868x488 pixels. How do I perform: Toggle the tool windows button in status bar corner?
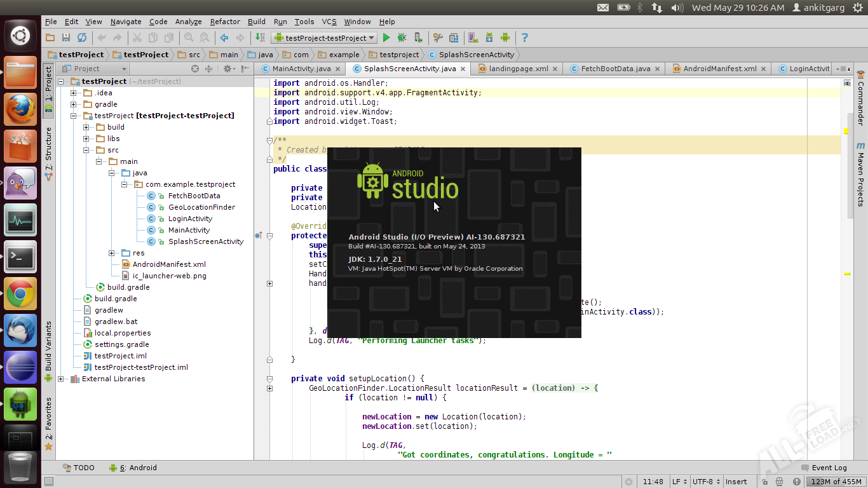pyautogui.click(x=49, y=482)
